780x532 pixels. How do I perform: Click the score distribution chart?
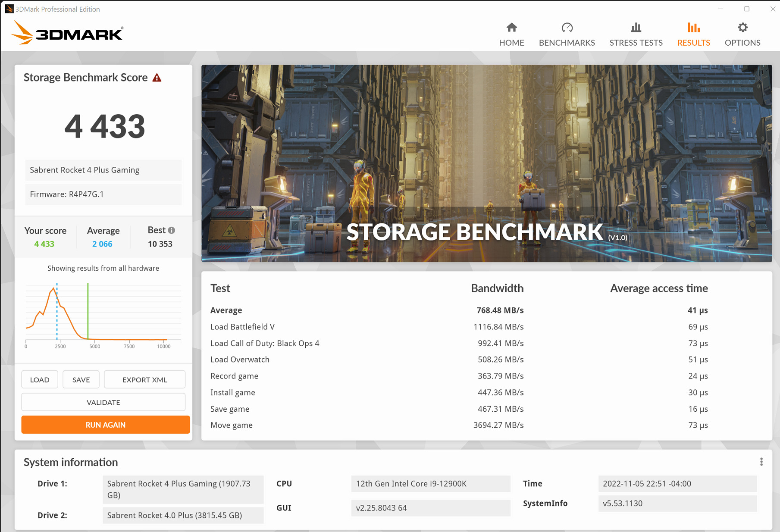pos(103,315)
